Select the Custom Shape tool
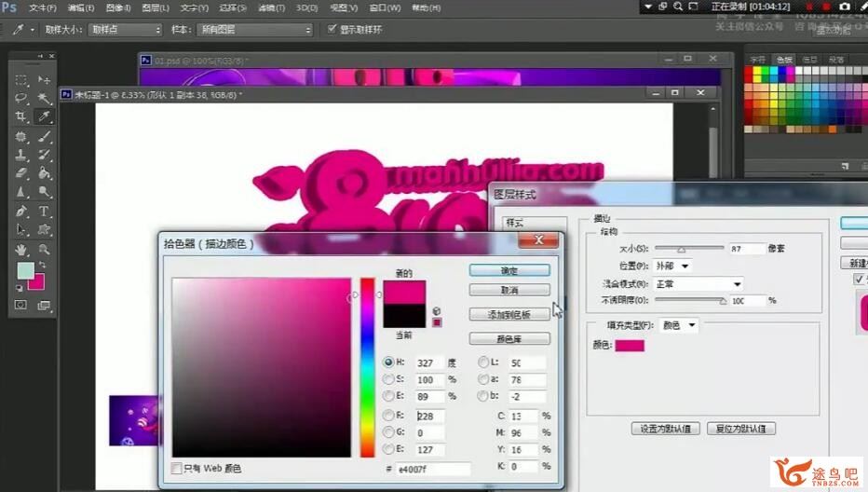This screenshot has height=492, width=868. [x=44, y=229]
